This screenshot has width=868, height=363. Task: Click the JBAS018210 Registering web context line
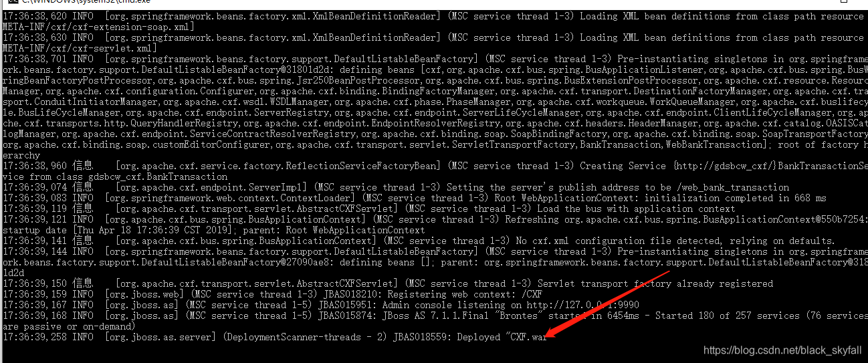272,294
